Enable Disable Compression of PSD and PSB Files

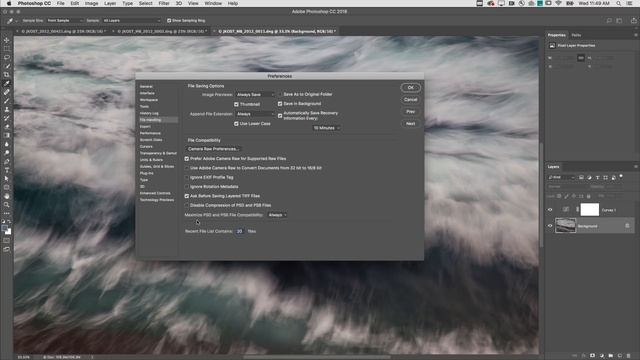(x=187, y=205)
